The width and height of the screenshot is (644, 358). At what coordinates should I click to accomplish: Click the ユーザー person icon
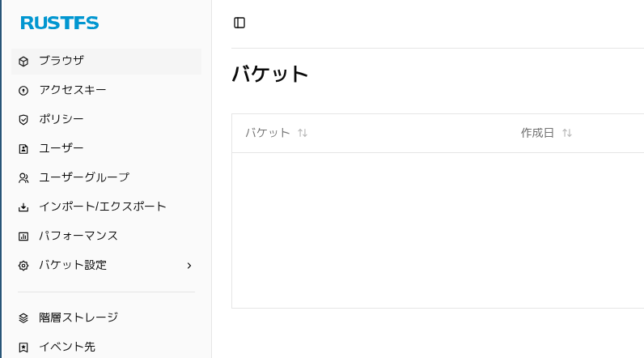[23, 149]
